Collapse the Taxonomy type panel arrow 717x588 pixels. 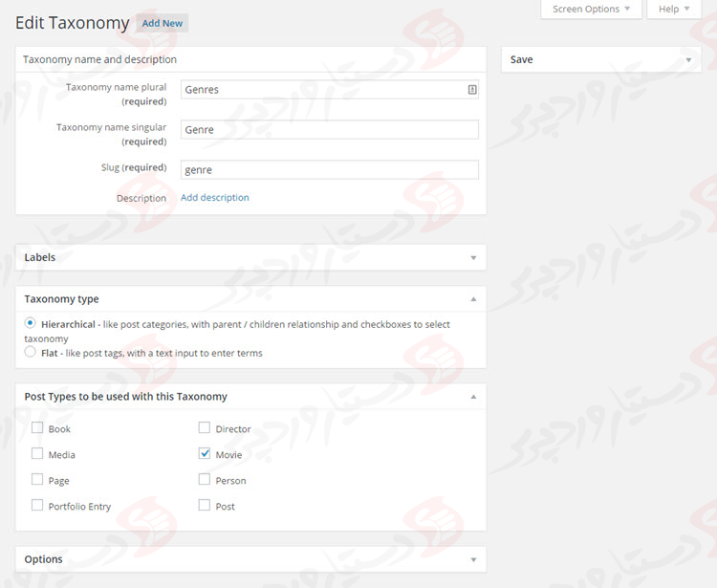pyautogui.click(x=473, y=299)
